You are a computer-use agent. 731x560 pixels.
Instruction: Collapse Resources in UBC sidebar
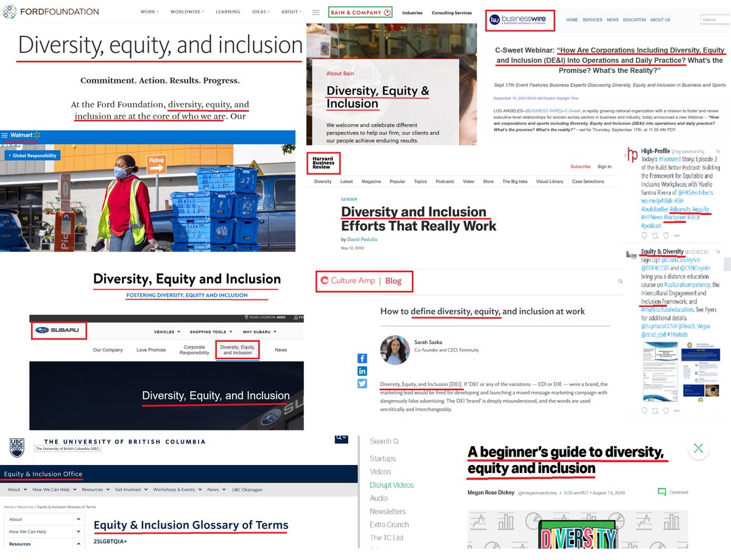[x=79, y=544]
